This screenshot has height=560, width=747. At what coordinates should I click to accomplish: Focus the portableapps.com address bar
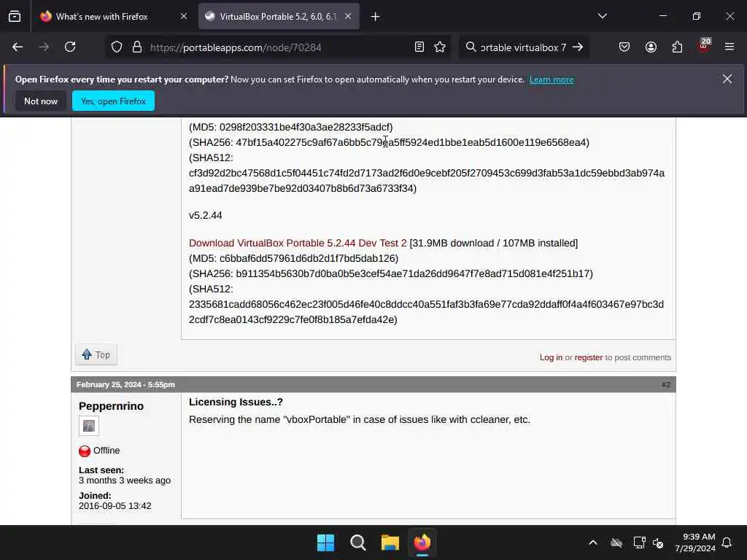pos(279,47)
